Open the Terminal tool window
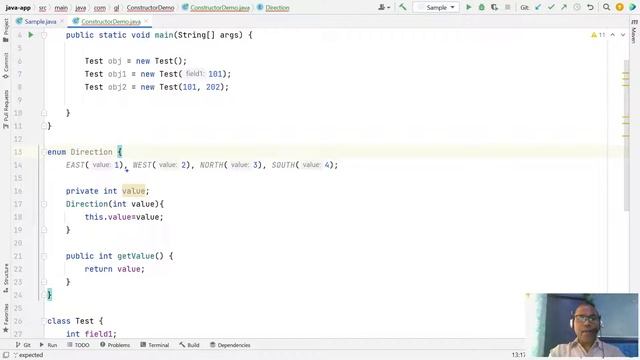Viewport: 640px width, 360px height. coord(155,345)
